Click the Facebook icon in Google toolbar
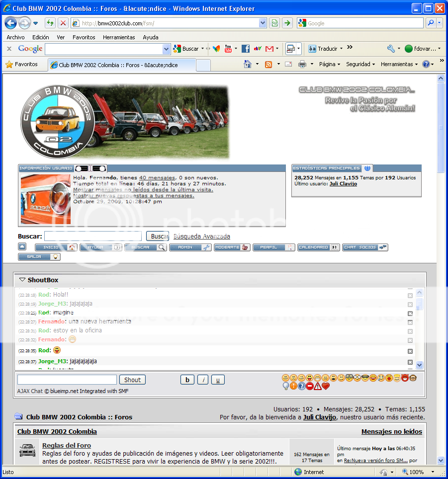Image resolution: width=448 pixels, height=479 pixels. pos(245,49)
